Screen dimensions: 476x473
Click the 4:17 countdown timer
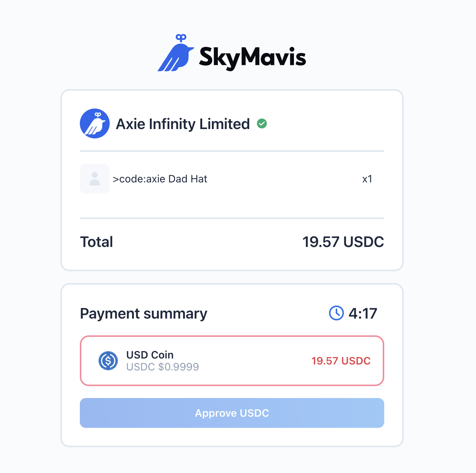[x=363, y=313]
